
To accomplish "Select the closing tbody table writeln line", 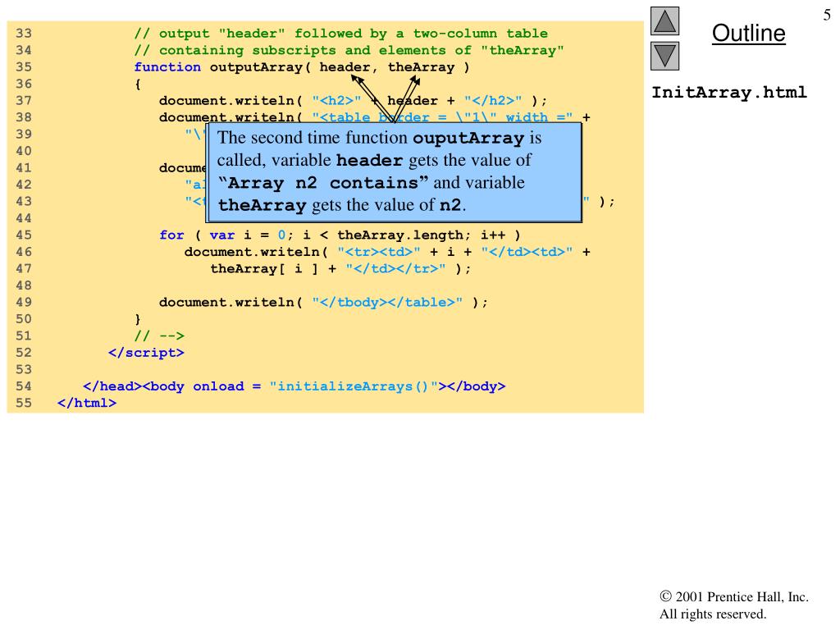I will (323, 302).
